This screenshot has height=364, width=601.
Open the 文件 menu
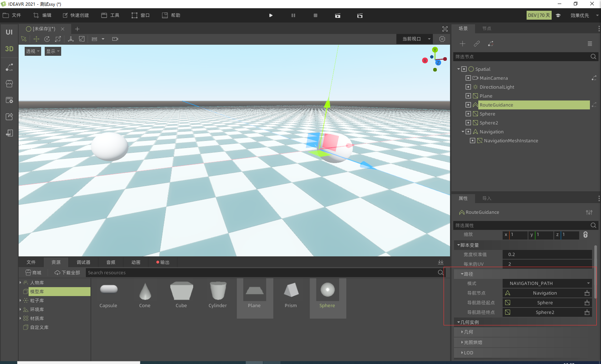point(12,15)
